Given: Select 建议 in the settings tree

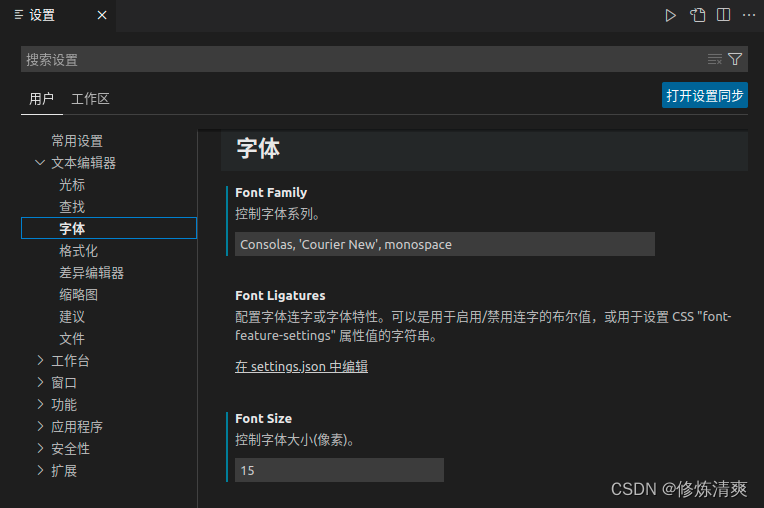Looking at the screenshot, I should 72,317.
